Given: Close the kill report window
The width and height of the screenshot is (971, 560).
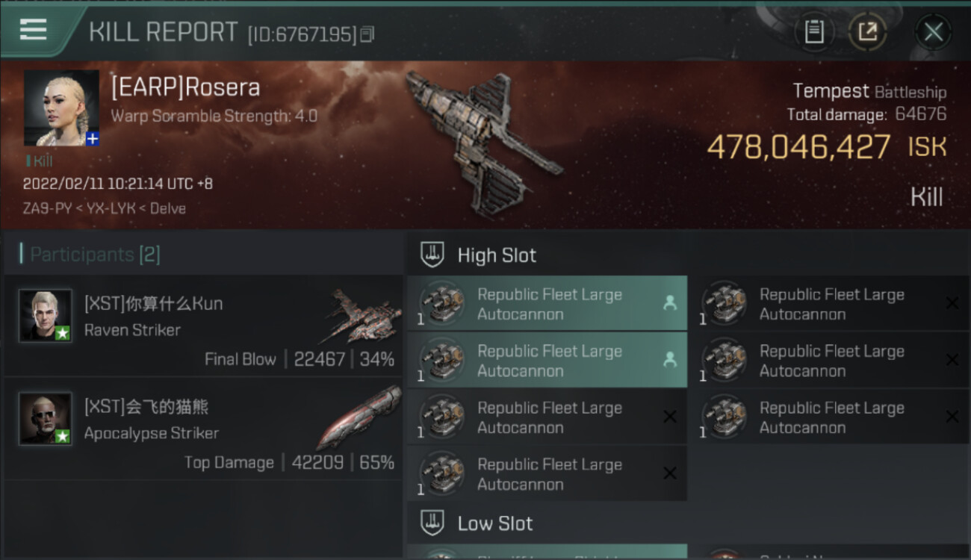Looking at the screenshot, I should pyautogui.click(x=933, y=31).
